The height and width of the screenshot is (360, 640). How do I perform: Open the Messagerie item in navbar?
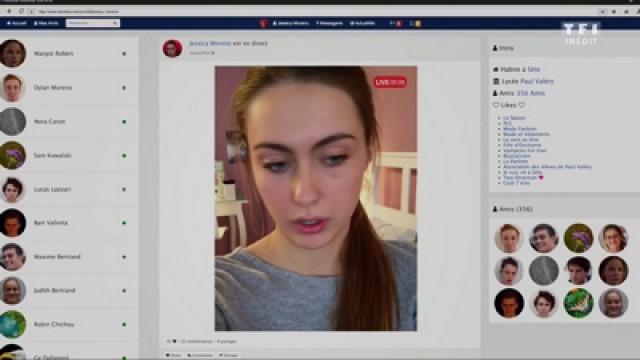pos(329,23)
